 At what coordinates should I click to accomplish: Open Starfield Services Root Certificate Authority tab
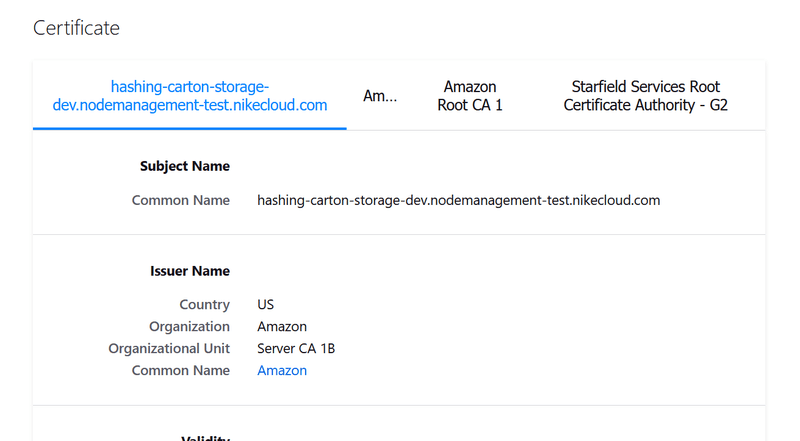pyautogui.click(x=645, y=96)
